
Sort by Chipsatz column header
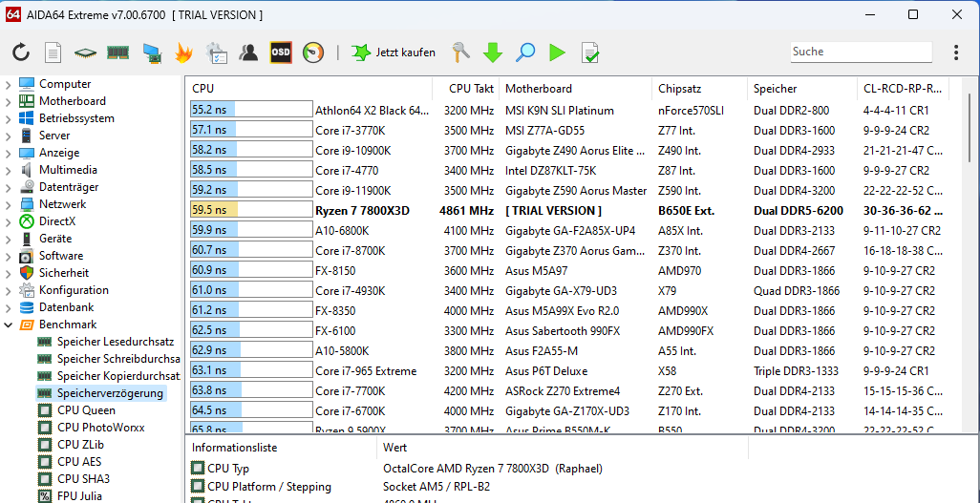[700, 89]
